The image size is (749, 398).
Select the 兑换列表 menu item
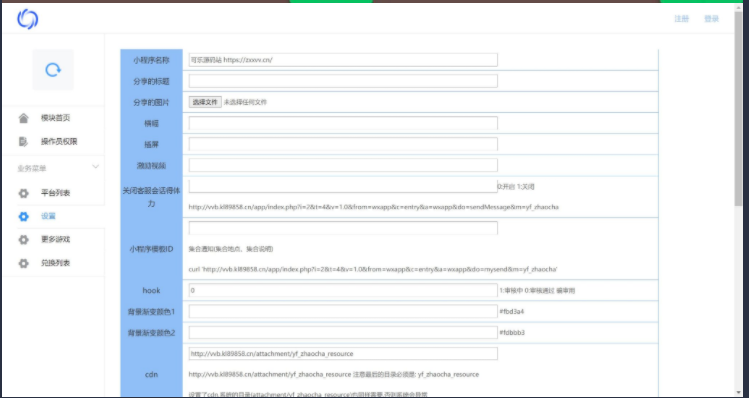(x=55, y=263)
